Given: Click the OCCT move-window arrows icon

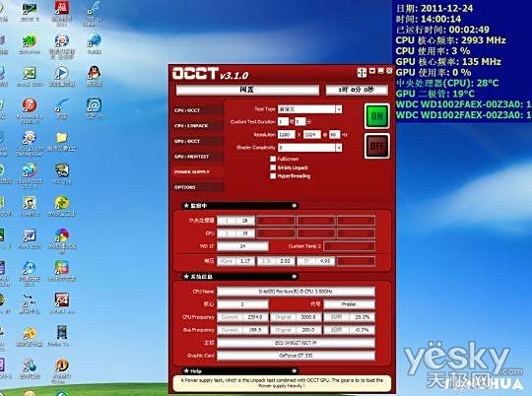Looking at the screenshot, I should pyautogui.click(x=362, y=72).
